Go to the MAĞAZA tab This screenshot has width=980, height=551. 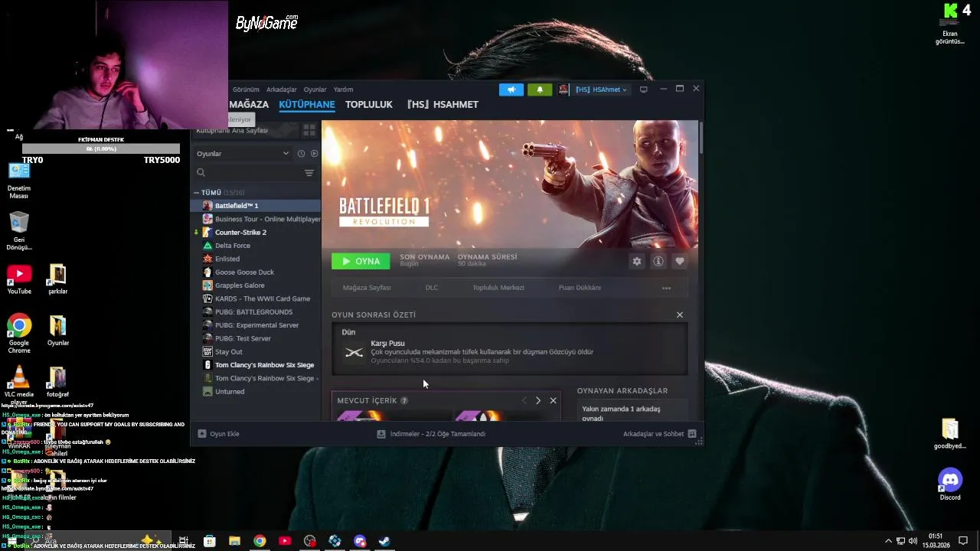[x=249, y=104]
